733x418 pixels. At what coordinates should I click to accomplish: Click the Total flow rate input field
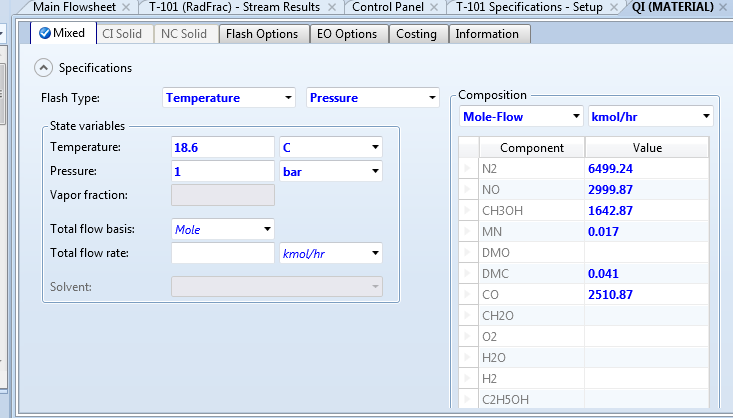(x=222, y=254)
